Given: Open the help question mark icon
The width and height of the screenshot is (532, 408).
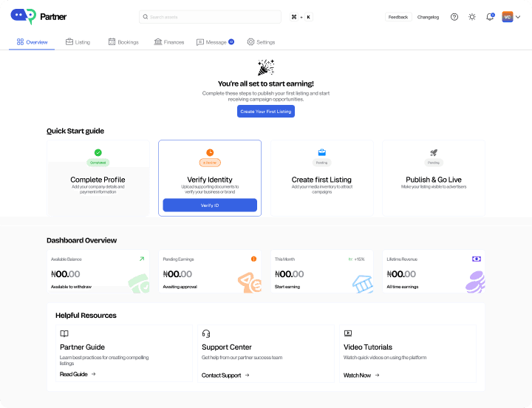Looking at the screenshot, I should pos(454,17).
